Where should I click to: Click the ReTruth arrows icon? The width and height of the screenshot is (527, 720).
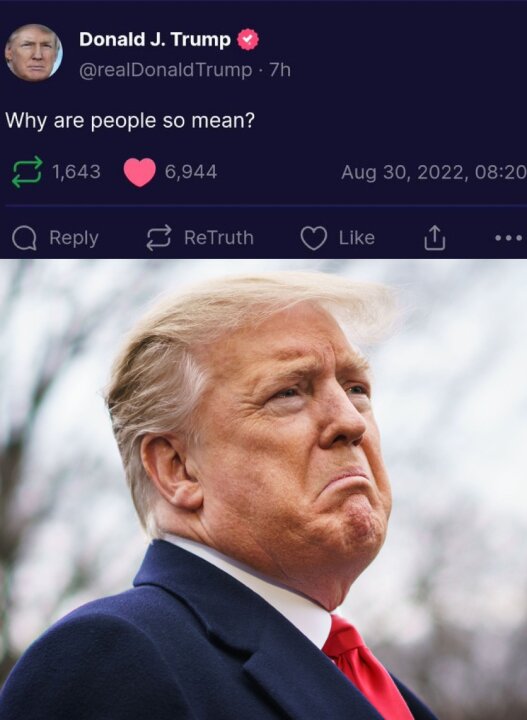(159, 238)
